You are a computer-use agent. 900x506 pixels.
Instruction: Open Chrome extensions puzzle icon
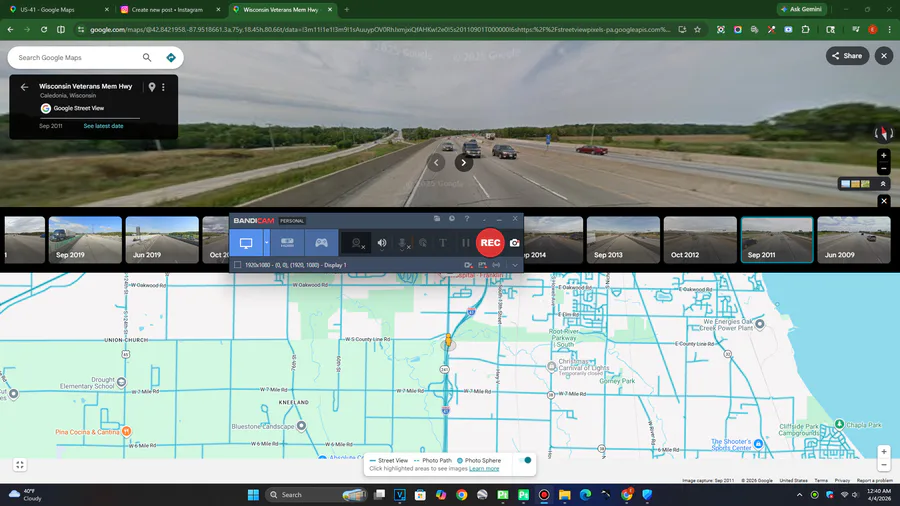click(806, 29)
